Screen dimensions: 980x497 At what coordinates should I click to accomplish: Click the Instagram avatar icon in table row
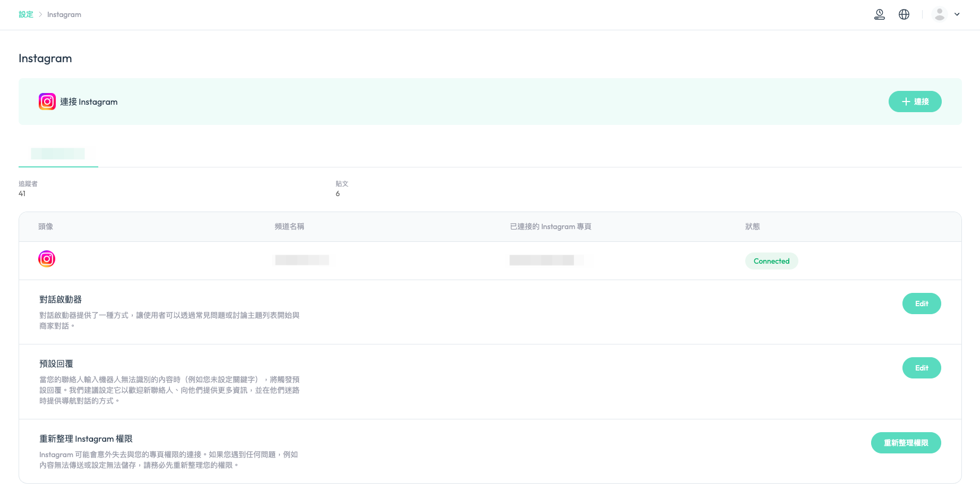tap(47, 259)
